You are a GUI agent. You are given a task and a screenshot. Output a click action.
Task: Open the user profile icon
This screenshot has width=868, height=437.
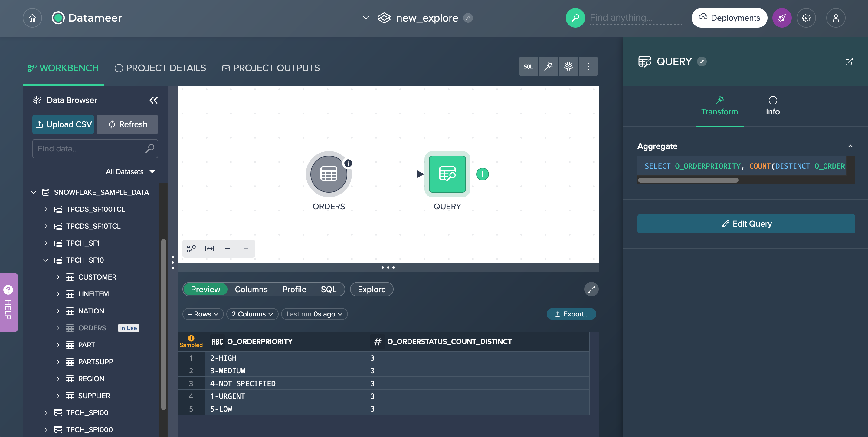pos(836,18)
